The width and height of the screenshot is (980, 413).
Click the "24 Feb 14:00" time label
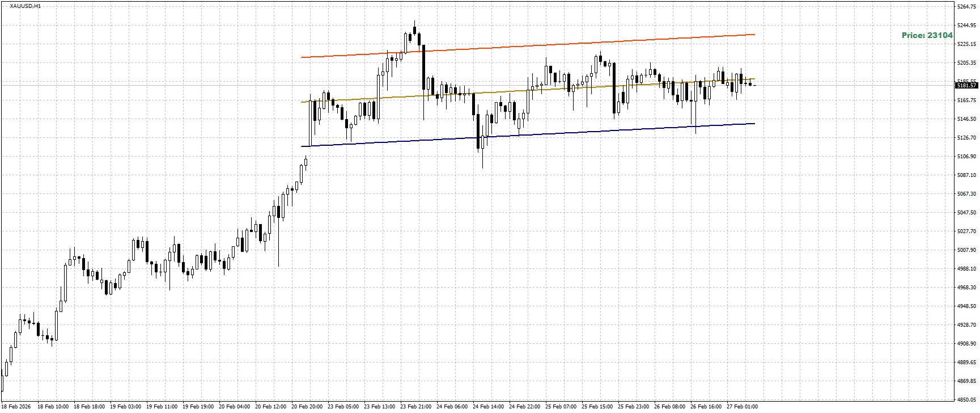click(488, 407)
